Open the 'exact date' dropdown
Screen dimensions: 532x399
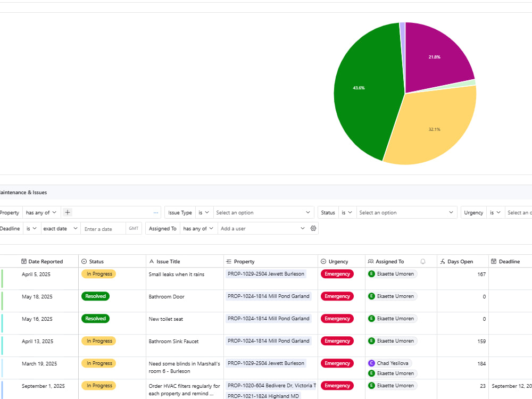(x=61, y=228)
